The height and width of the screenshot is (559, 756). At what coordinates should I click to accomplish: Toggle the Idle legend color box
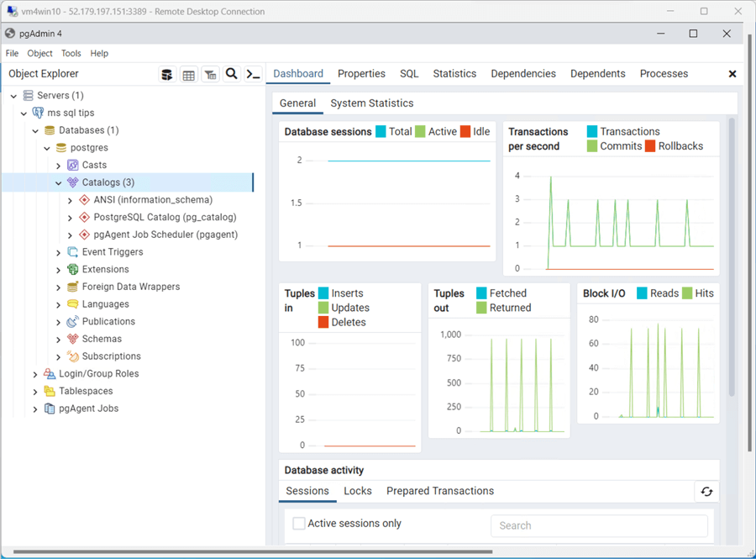[x=465, y=132]
